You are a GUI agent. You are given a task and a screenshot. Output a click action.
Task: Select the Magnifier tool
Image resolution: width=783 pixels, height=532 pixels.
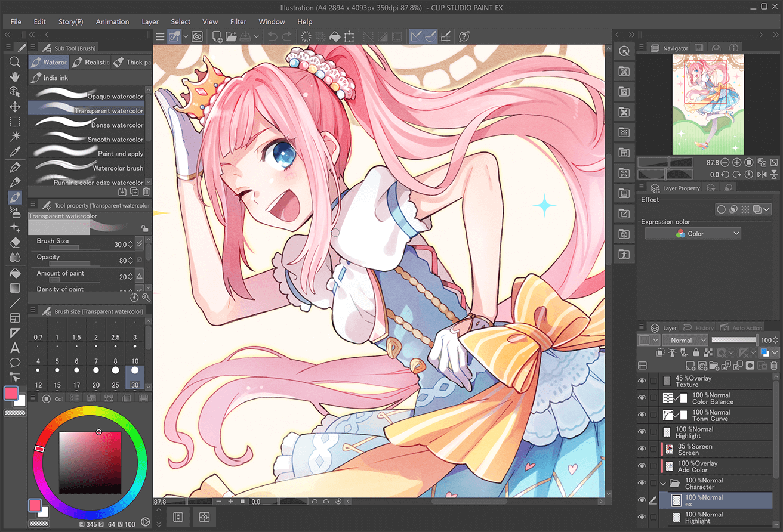click(15, 61)
